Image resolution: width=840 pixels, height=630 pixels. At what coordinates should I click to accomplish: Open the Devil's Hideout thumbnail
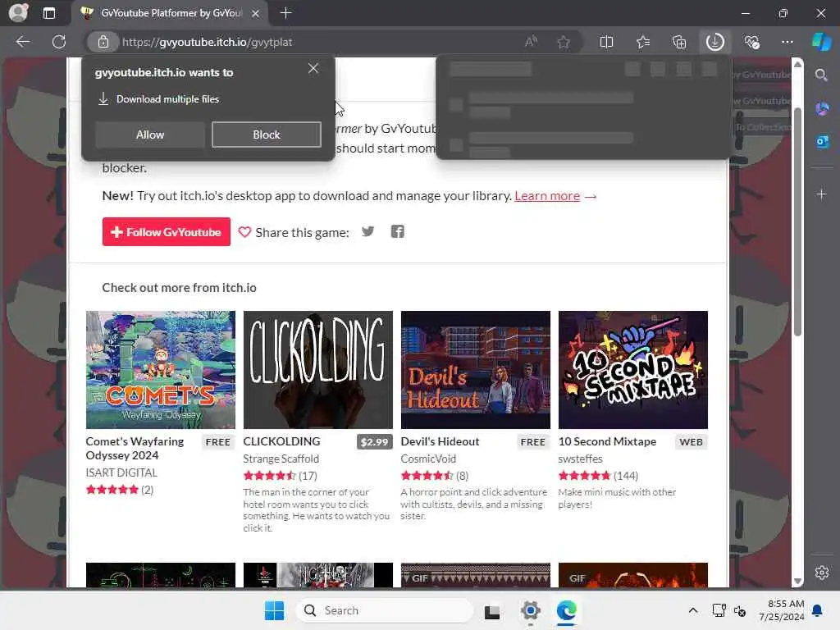click(x=475, y=370)
